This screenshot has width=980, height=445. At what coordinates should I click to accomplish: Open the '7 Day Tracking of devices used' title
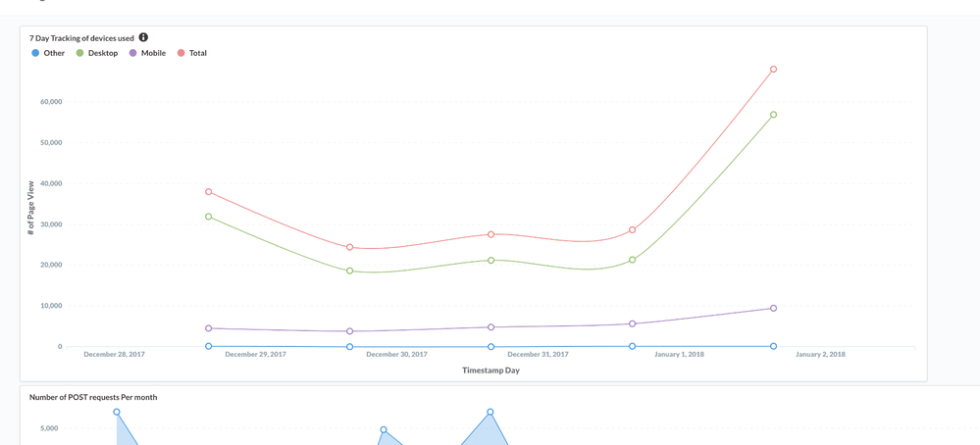tap(81, 38)
